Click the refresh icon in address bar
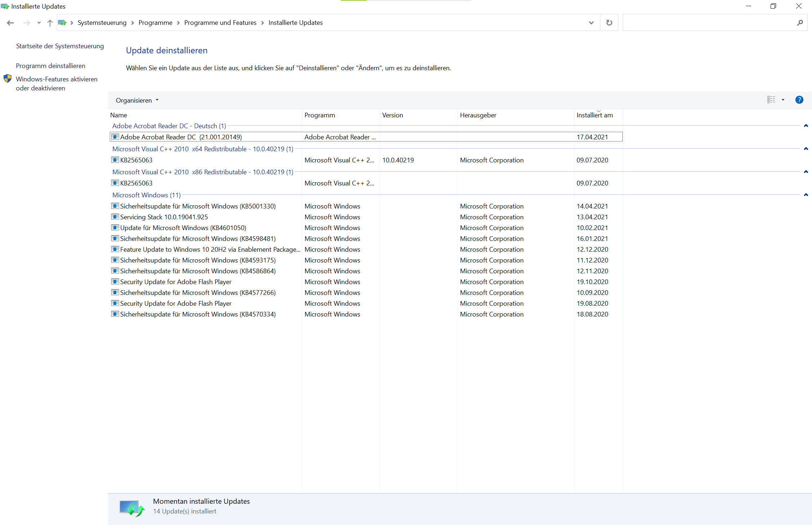Viewport: 812px width, 525px height. (x=609, y=23)
